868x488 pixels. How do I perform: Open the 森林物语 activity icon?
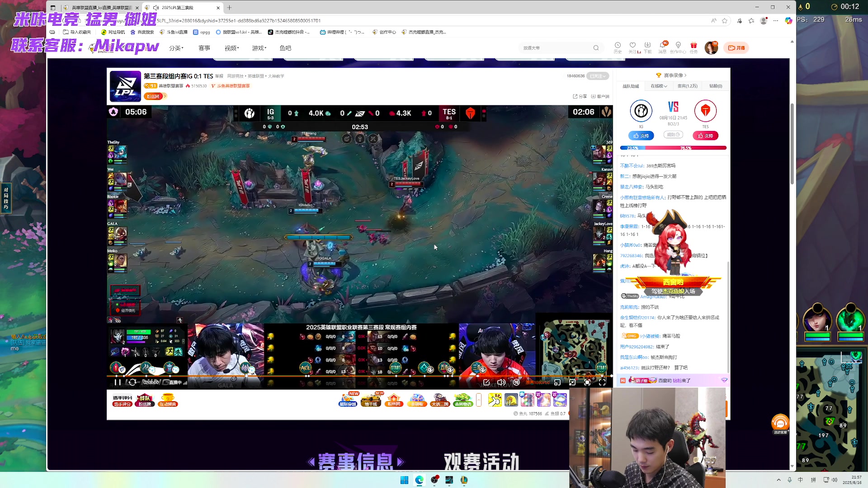pos(462,400)
